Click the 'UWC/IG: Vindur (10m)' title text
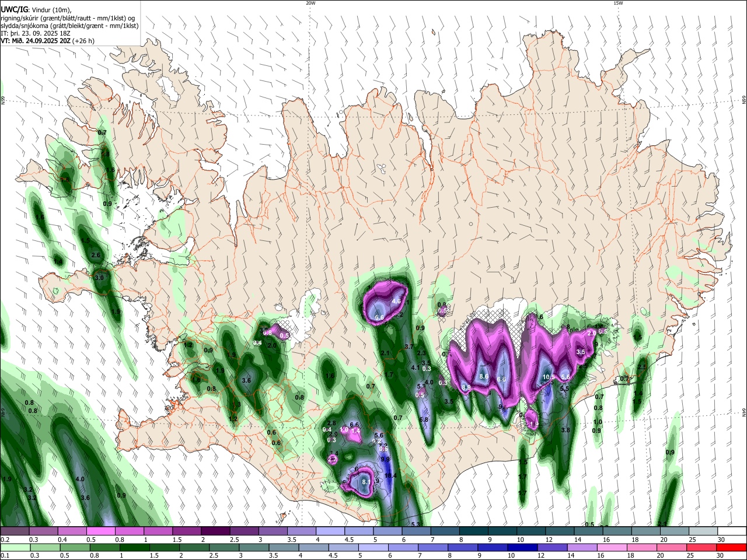This screenshot has width=747, height=560. (x=36, y=10)
